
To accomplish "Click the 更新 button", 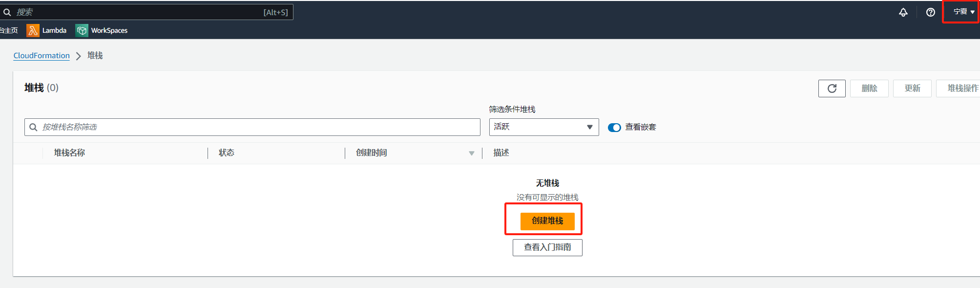I will pyautogui.click(x=912, y=89).
